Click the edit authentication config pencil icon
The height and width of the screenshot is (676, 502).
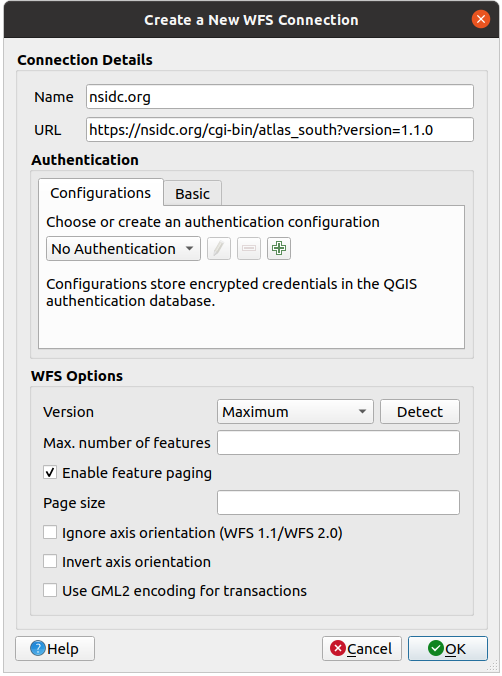point(219,249)
